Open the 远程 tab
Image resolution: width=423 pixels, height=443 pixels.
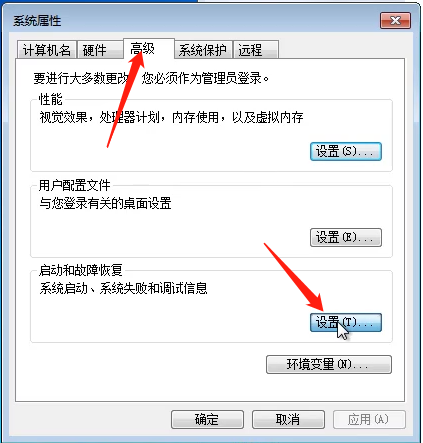click(256, 50)
